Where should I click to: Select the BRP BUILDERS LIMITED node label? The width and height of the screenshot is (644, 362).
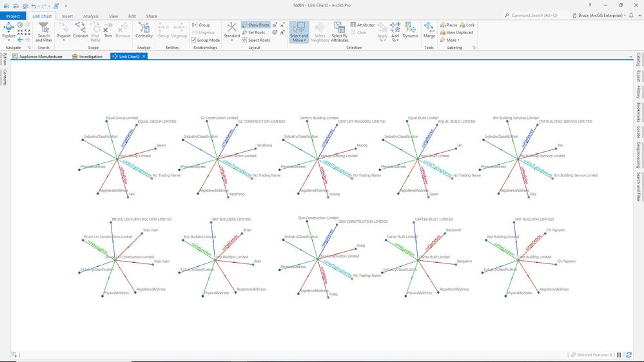(231, 219)
